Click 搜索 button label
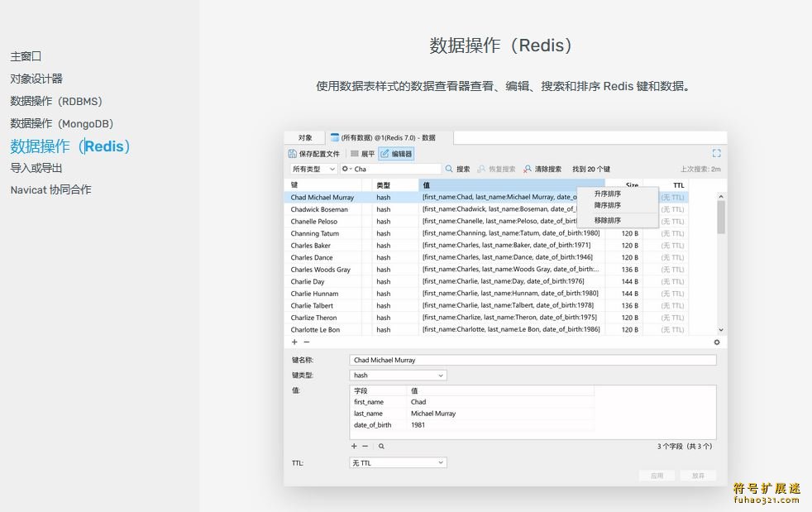The width and height of the screenshot is (812, 512). point(463,169)
